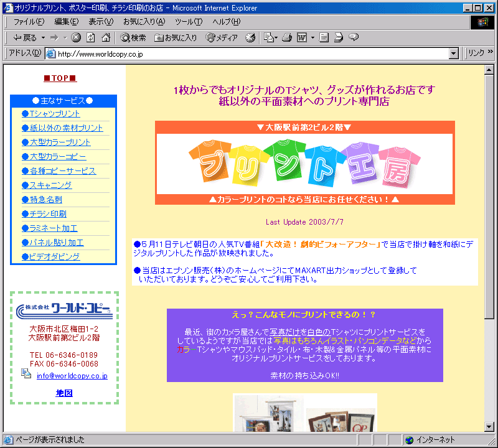Viewport: 498px width, 448px height.
Task: Open the address bar URL dropdown
Action: coord(454,54)
